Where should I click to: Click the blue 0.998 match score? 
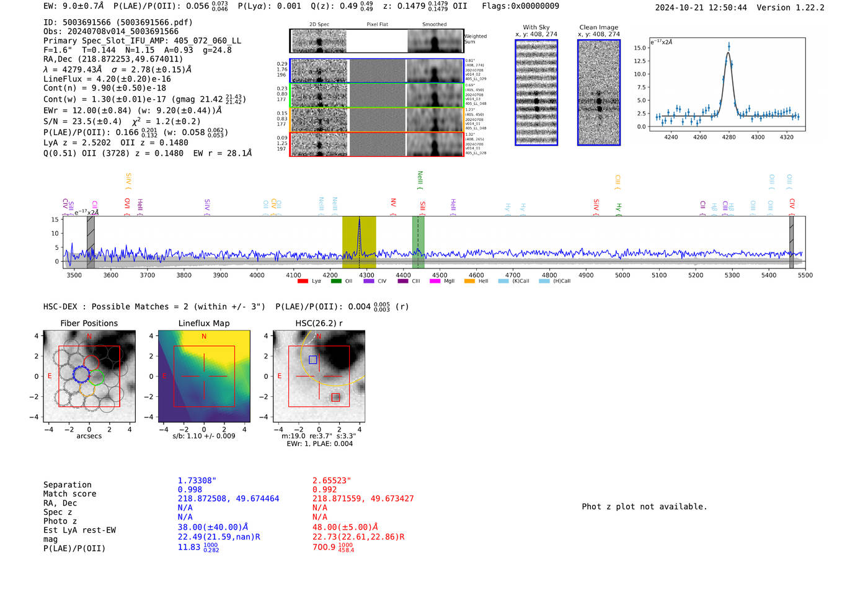(190, 490)
